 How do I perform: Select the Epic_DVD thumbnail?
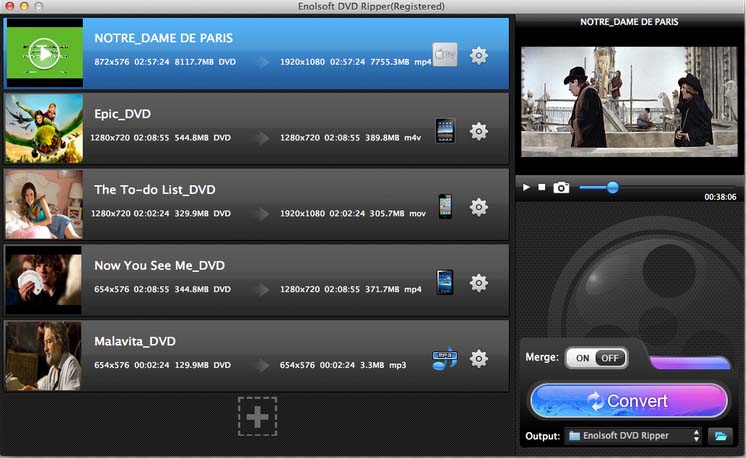(x=44, y=129)
